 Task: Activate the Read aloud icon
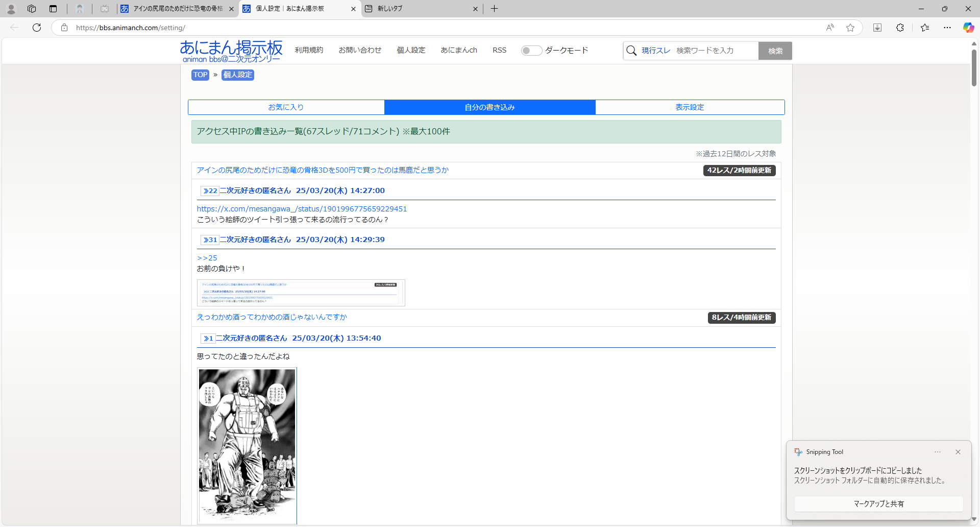(x=830, y=28)
